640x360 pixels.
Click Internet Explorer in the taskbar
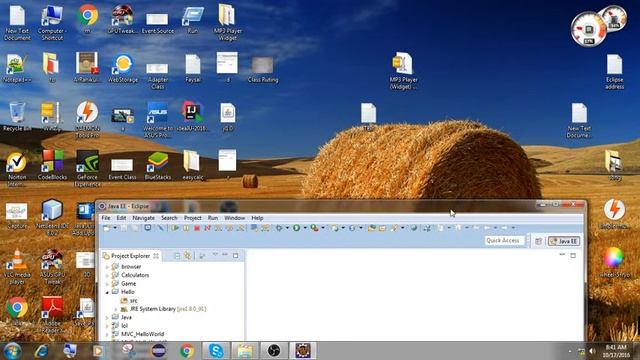coord(41,351)
